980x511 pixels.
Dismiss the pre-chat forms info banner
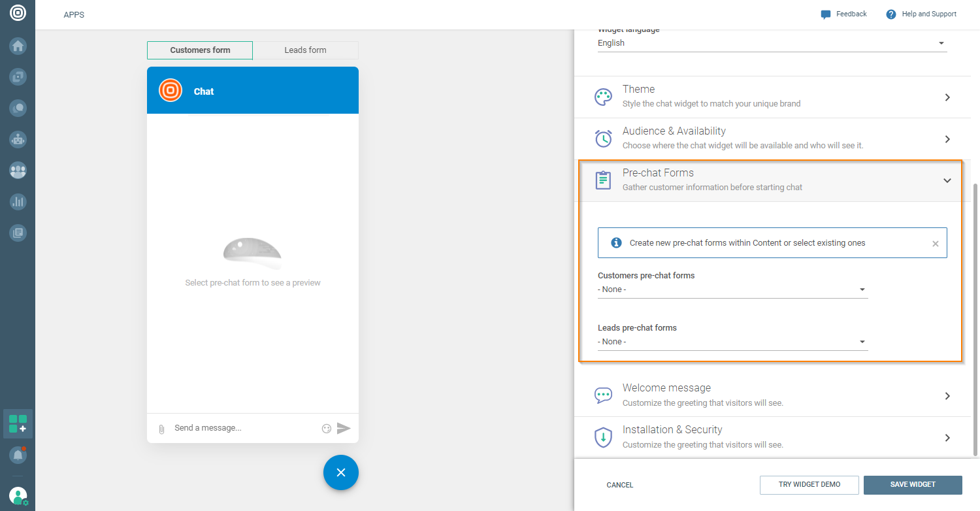(x=935, y=244)
